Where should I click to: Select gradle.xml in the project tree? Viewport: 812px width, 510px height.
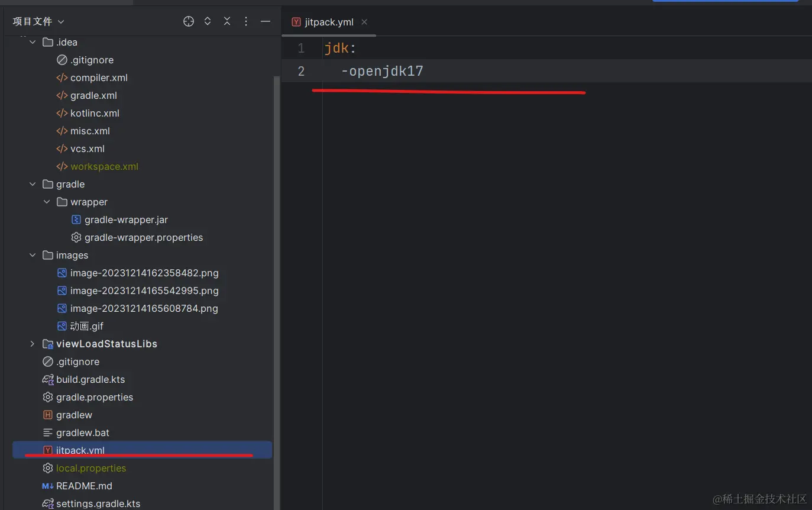coord(93,95)
